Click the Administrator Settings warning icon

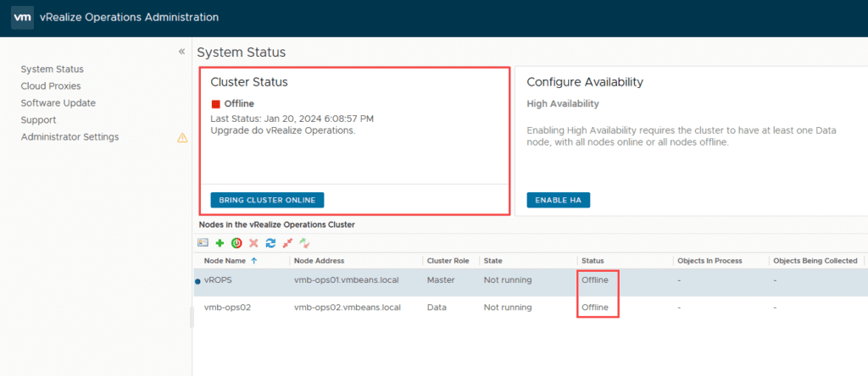point(182,138)
